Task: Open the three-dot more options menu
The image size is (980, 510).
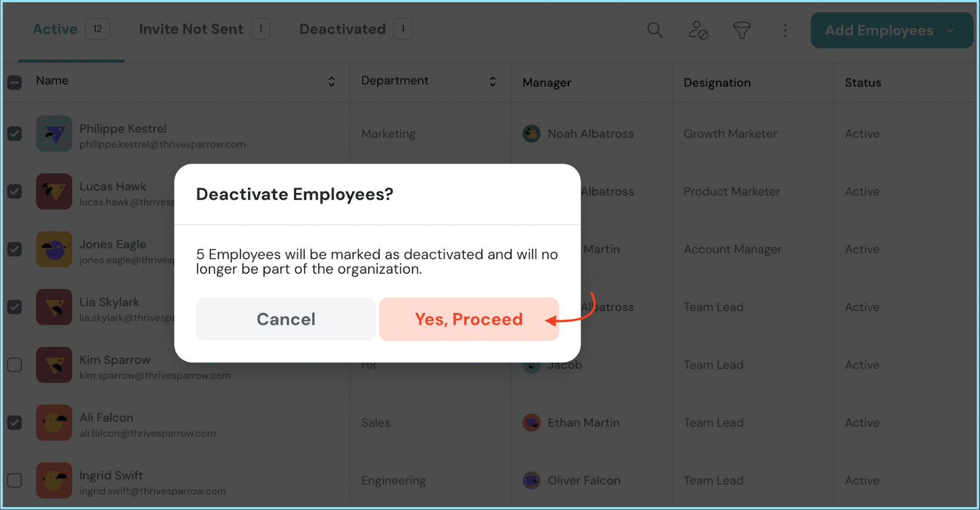Action: [785, 30]
